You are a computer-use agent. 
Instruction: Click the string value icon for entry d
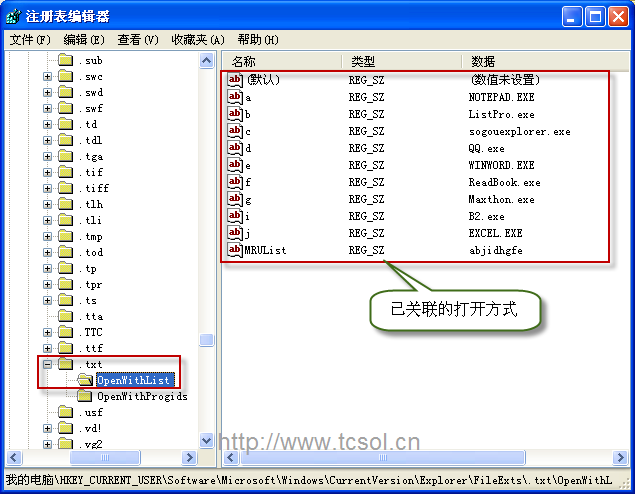(x=235, y=148)
